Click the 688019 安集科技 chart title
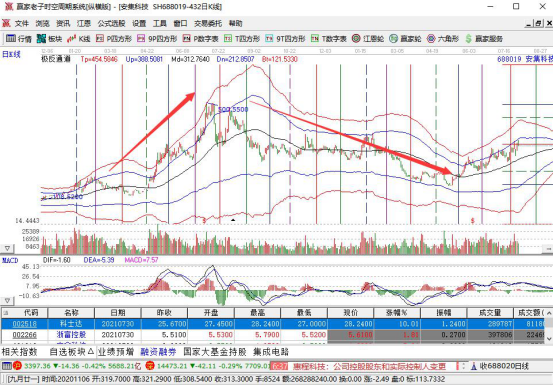Image resolution: width=554 pixels, height=385 pixels. [x=525, y=59]
